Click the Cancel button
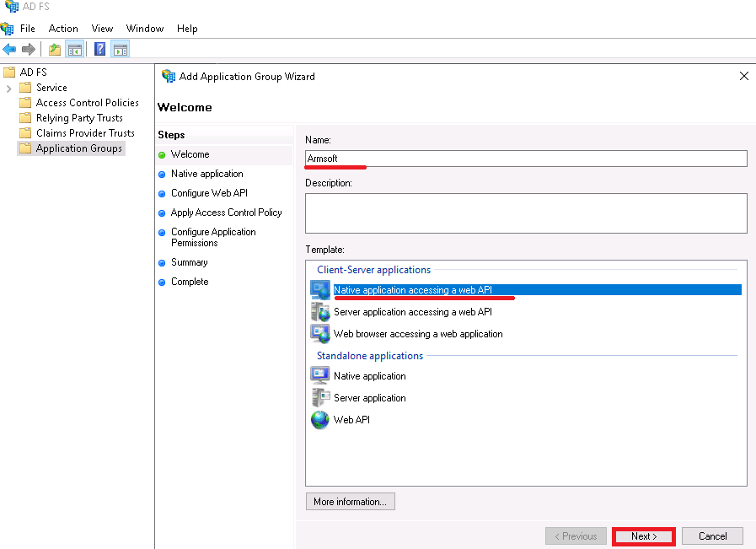The image size is (756, 549). click(x=713, y=536)
